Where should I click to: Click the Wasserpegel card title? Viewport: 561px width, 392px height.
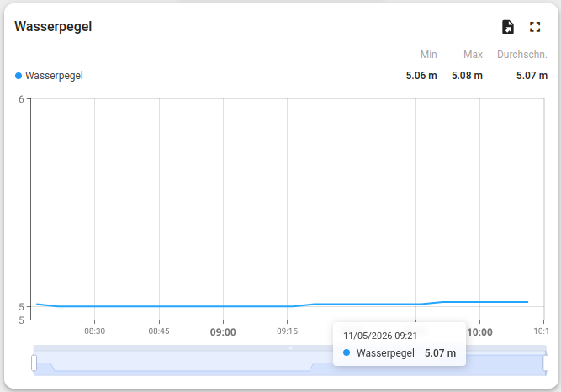(x=53, y=26)
